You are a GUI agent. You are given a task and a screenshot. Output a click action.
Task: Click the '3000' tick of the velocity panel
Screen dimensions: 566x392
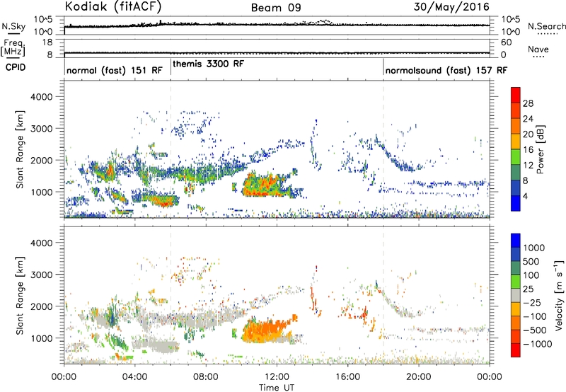41,275
